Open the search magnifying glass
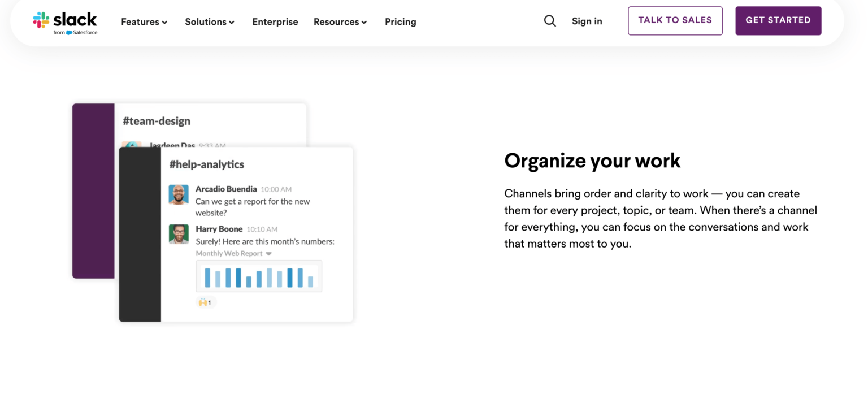Screen dimensions: 868x403 pyautogui.click(x=550, y=20)
